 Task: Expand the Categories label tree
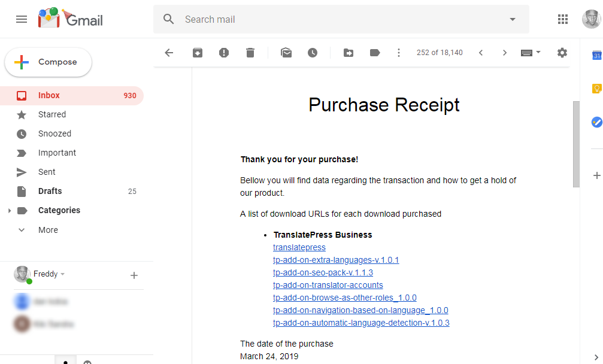click(9, 211)
